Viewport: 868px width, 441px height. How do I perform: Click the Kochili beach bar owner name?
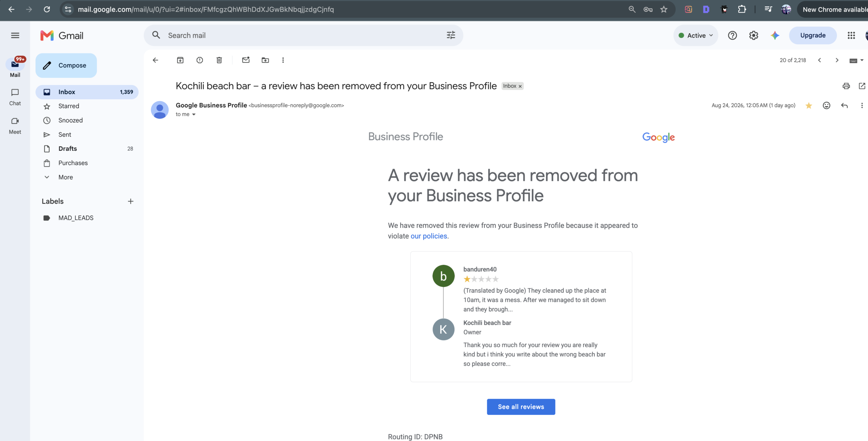487,323
